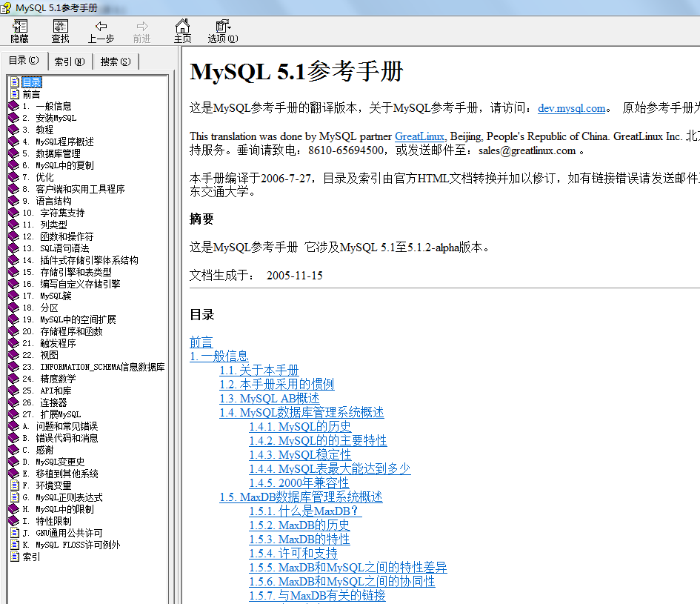Click book icon for 15. 存储引擎和表类型

click(x=14, y=272)
